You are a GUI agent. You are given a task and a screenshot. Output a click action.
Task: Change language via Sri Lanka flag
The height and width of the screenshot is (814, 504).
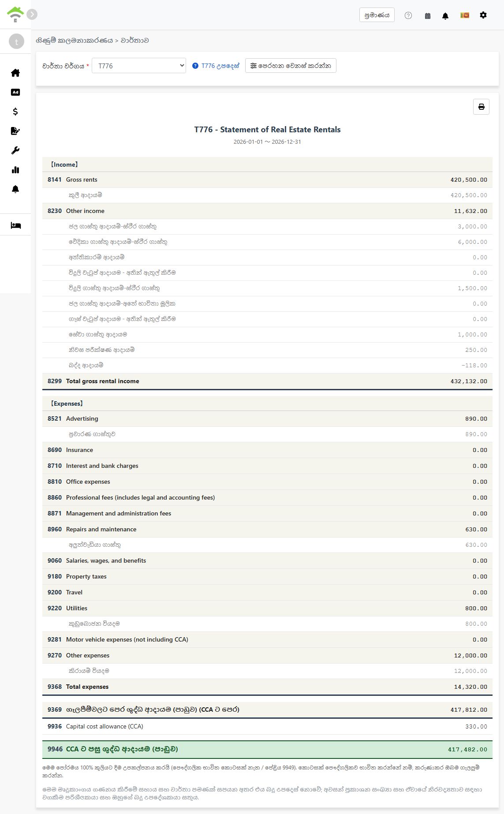coord(465,15)
